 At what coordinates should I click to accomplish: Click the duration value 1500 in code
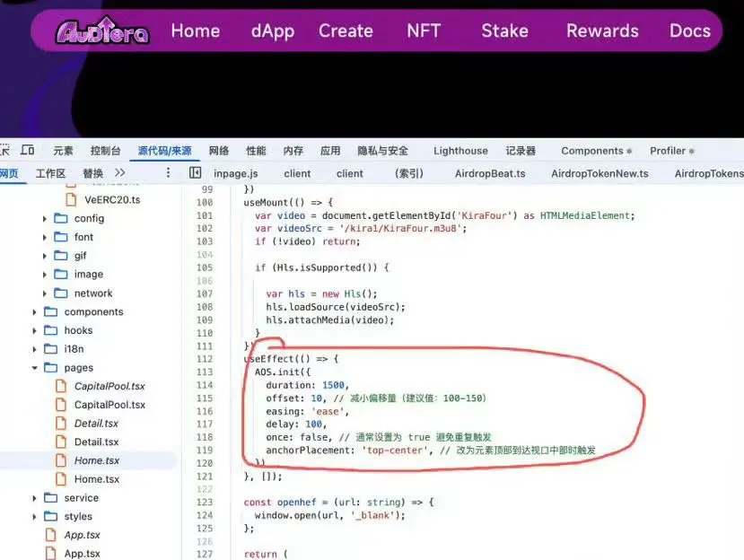click(333, 385)
